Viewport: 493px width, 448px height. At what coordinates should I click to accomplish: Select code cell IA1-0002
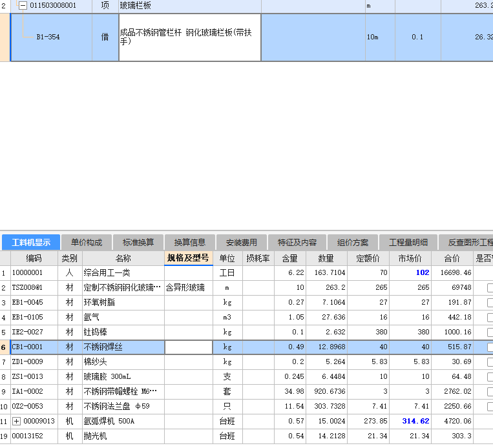click(34, 391)
